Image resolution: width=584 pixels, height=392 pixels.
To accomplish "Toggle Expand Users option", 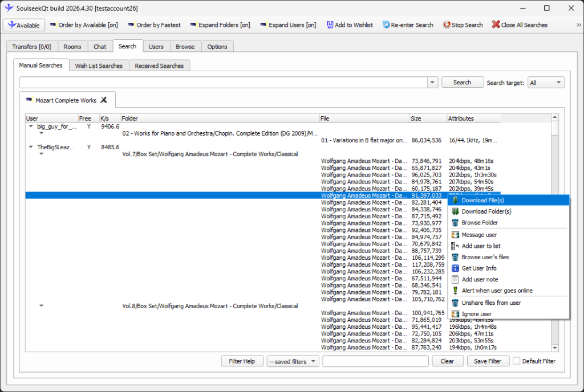I will pyautogui.click(x=288, y=25).
